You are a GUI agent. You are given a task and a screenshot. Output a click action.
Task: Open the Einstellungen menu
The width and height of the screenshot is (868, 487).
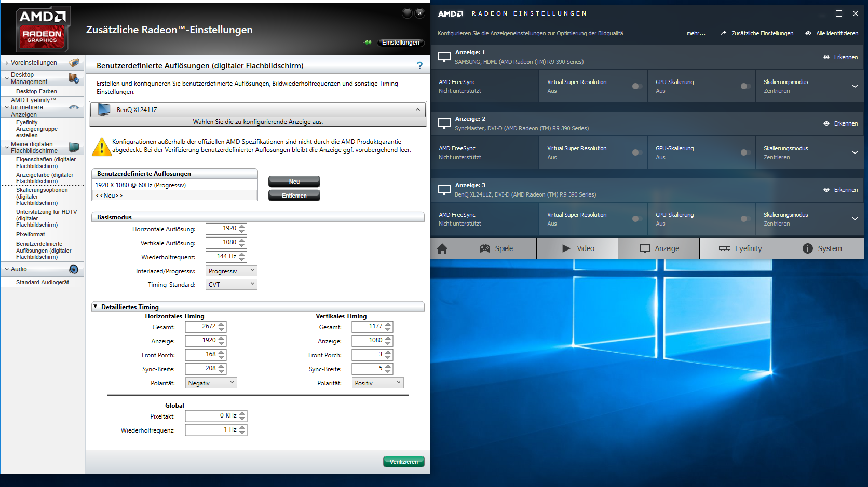401,43
